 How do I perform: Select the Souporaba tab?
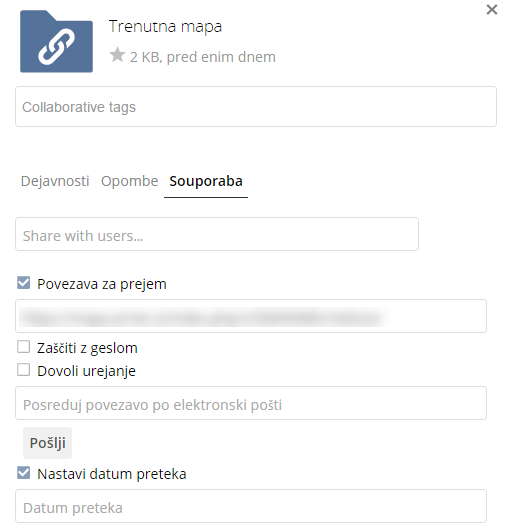206,181
